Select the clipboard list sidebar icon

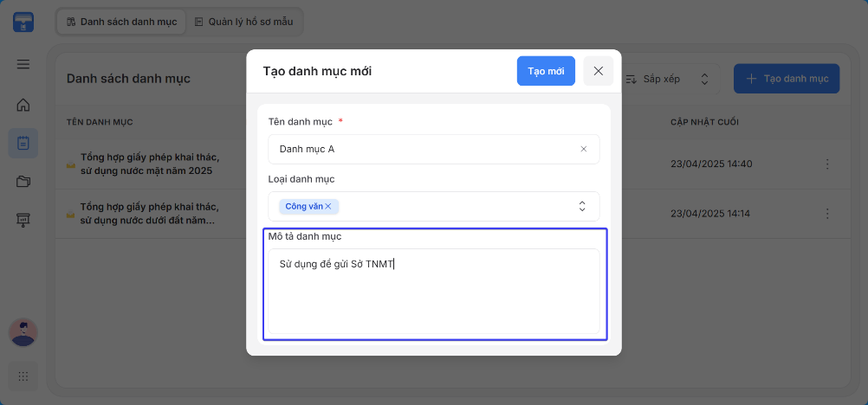click(23, 144)
